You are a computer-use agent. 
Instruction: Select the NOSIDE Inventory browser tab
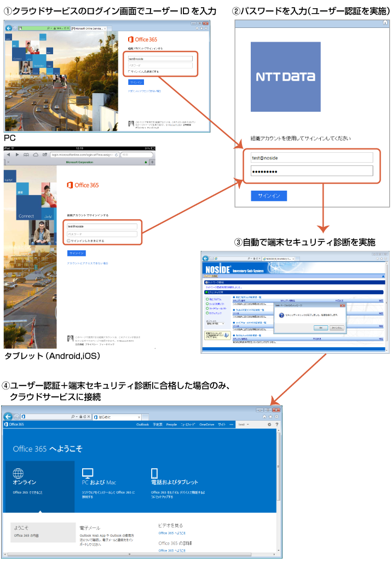pyautogui.click(x=278, y=259)
